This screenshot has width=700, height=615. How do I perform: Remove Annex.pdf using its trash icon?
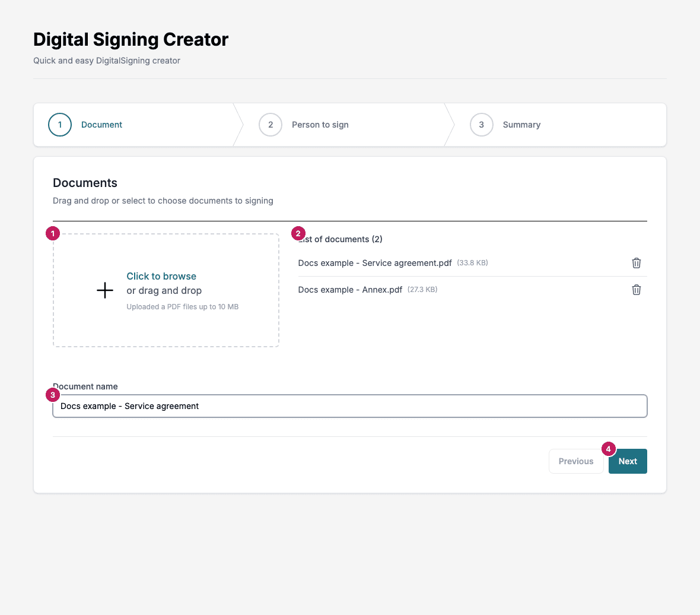(636, 290)
